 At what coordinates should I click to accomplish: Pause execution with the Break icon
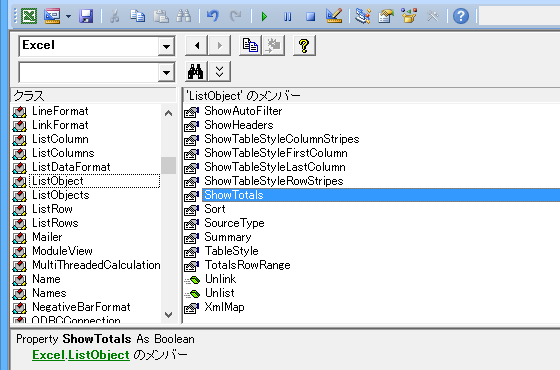coord(288,16)
